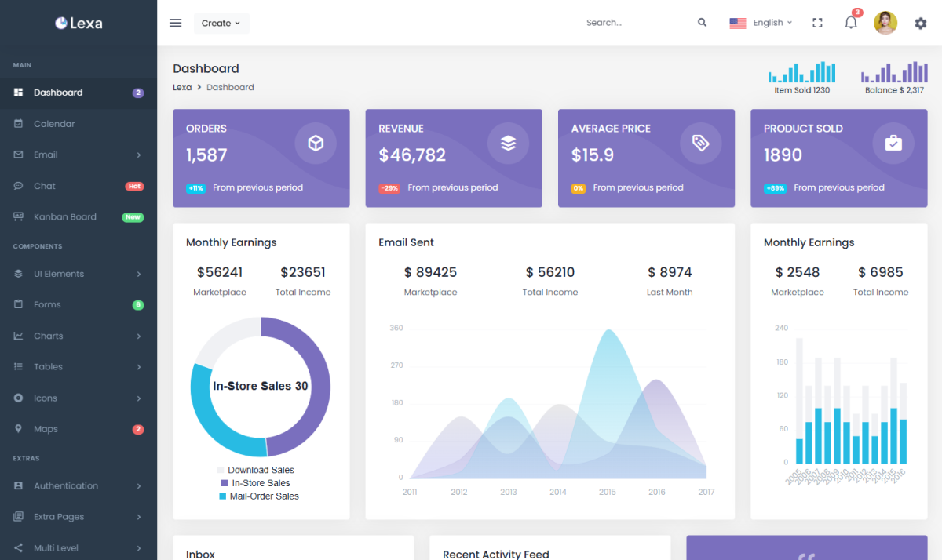
Task: Open the Create dropdown
Action: tap(221, 24)
